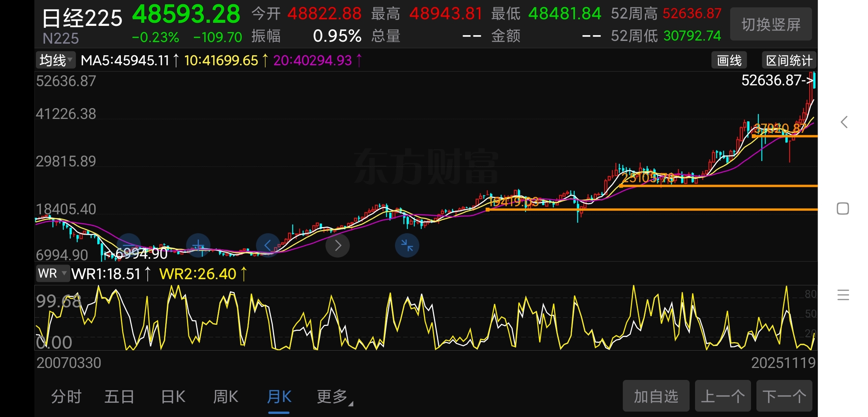Toggle 区间统计 range statistics
This screenshot has height=417, width=868.
[x=789, y=61]
